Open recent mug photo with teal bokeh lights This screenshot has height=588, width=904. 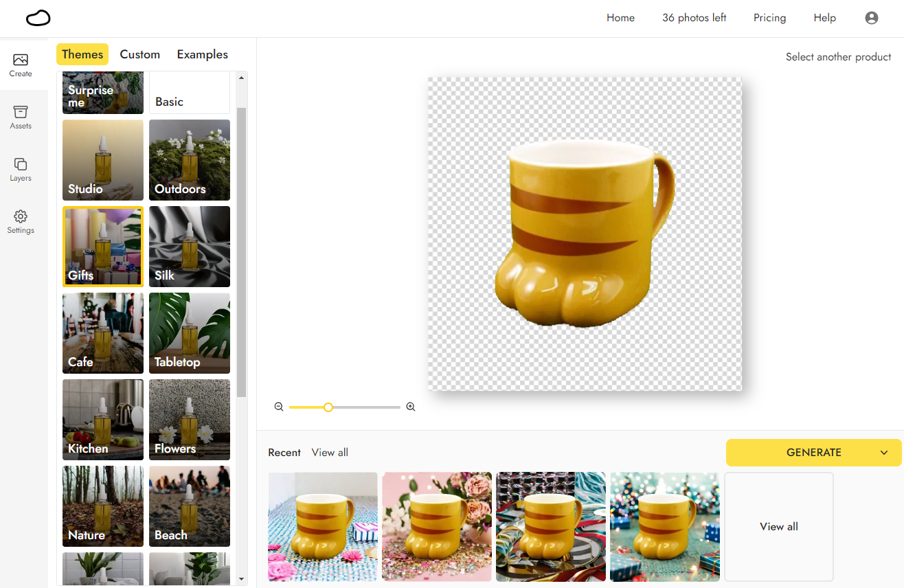[665, 527]
